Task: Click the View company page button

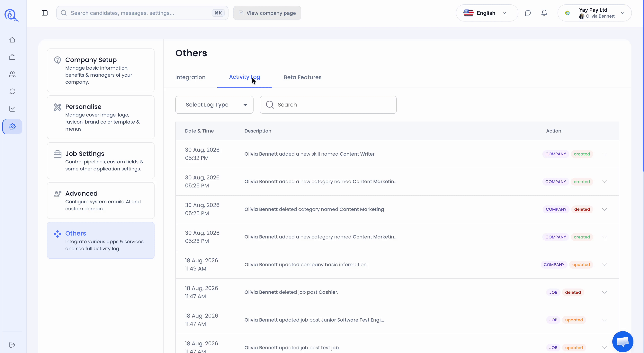Action: tap(267, 13)
